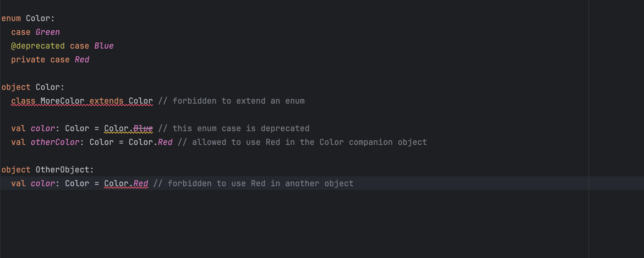644x258 pixels.
Task: Click the MoreColor class name
Action: pyautogui.click(x=62, y=101)
